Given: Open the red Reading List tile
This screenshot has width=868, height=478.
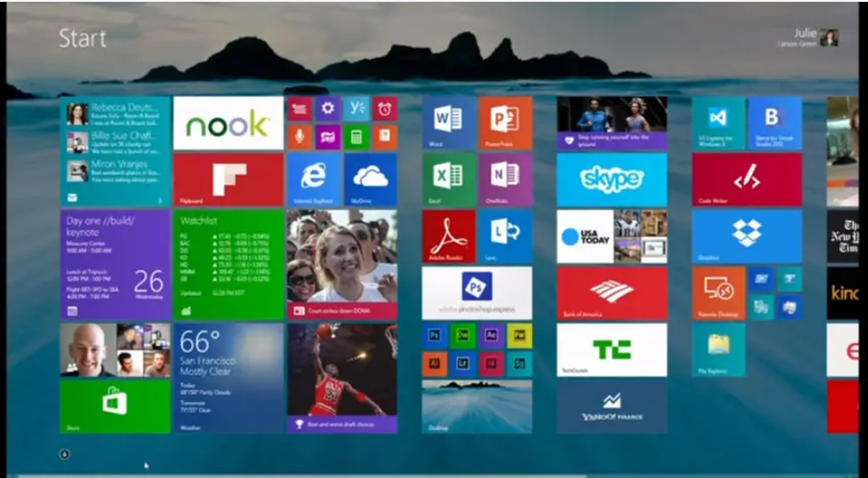Looking at the screenshot, I should (300, 109).
